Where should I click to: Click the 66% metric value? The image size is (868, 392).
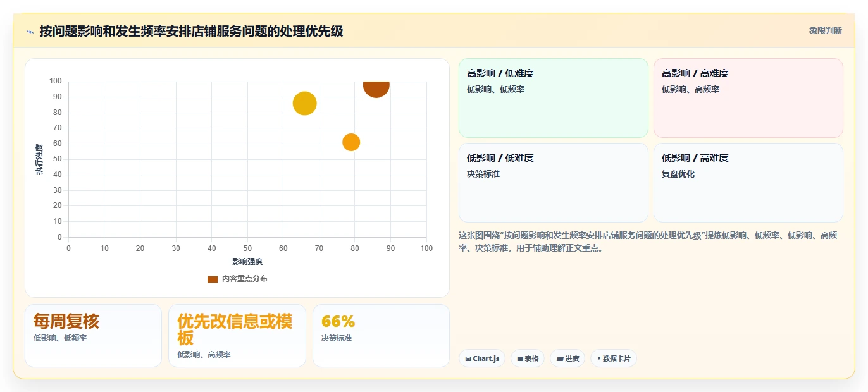(338, 321)
